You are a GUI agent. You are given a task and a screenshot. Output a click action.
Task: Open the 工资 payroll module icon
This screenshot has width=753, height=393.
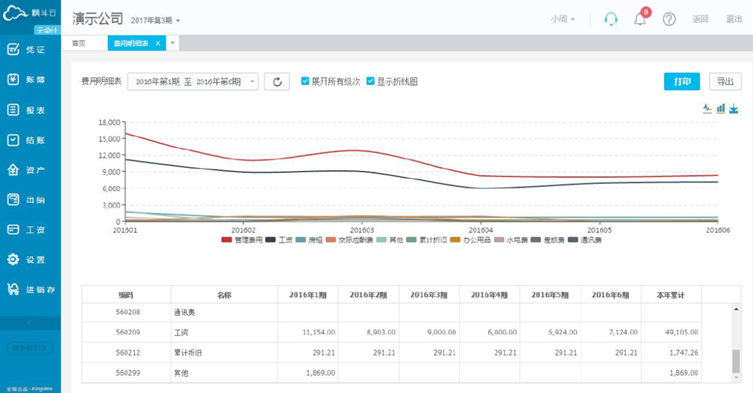click(13, 230)
